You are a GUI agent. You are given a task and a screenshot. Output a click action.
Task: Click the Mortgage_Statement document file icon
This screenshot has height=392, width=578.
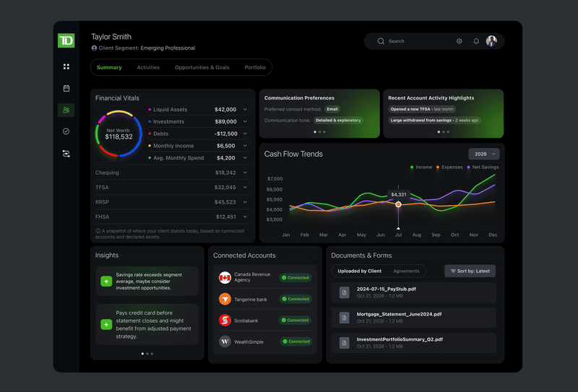345,318
